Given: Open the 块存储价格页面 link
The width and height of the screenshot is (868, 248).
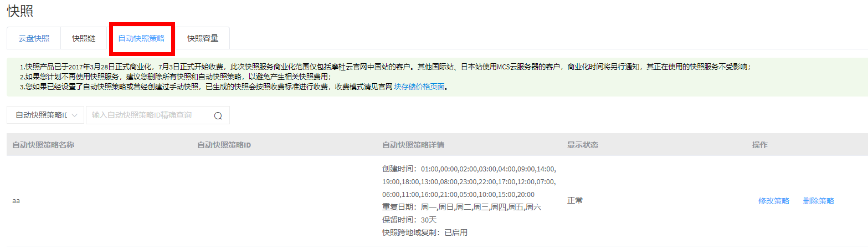Looking at the screenshot, I should point(419,87).
